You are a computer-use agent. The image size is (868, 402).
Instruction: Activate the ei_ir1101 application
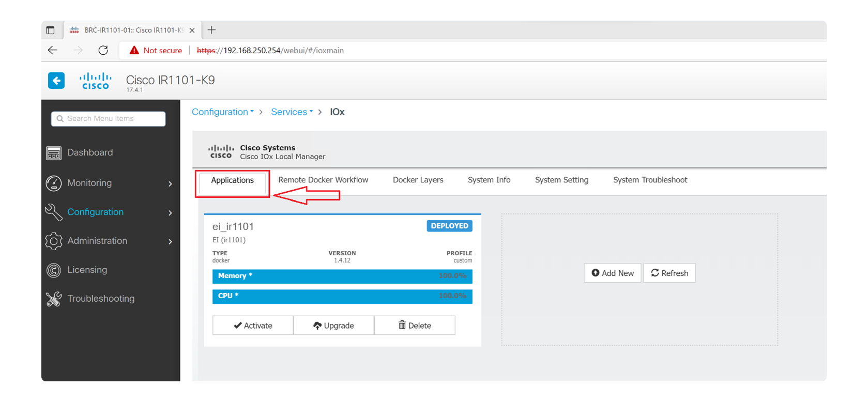[253, 326]
